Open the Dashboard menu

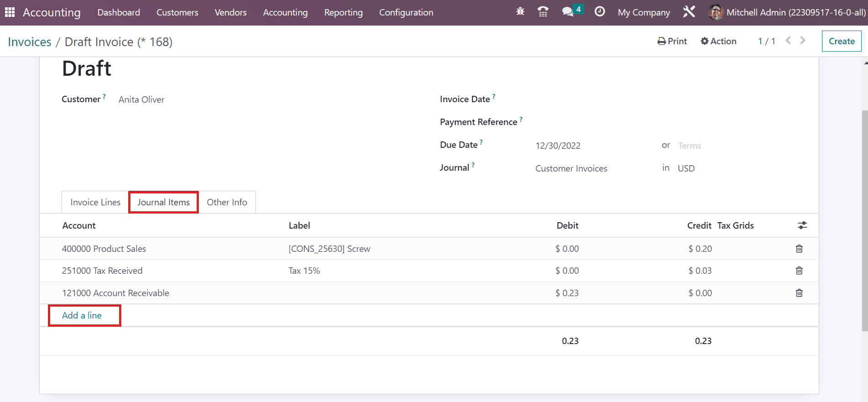pyautogui.click(x=119, y=12)
